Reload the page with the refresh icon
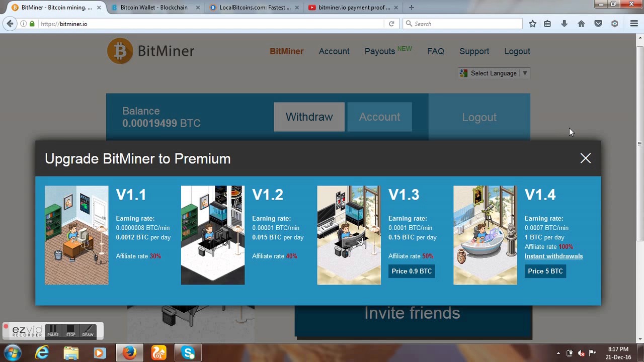This screenshot has width=644, height=362. [x=391, y=24]
